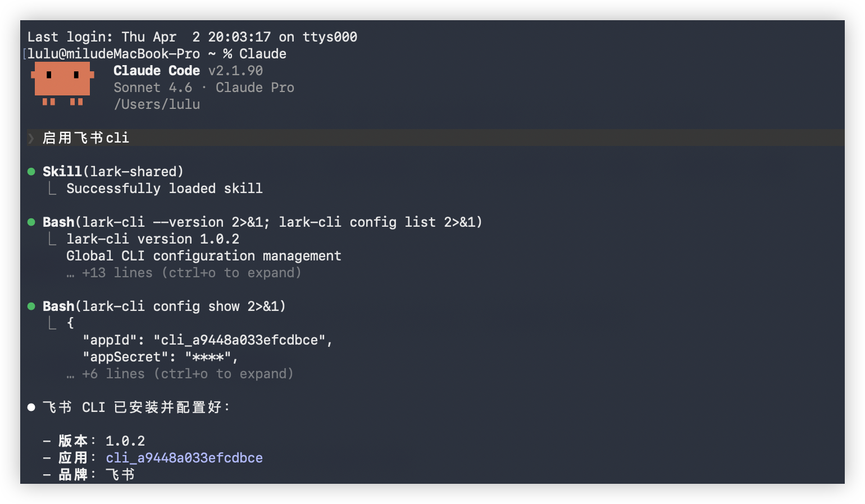
Task: Click the /Users/lulu working directory path
Action: pyautogui.click(x=157, y=104)
